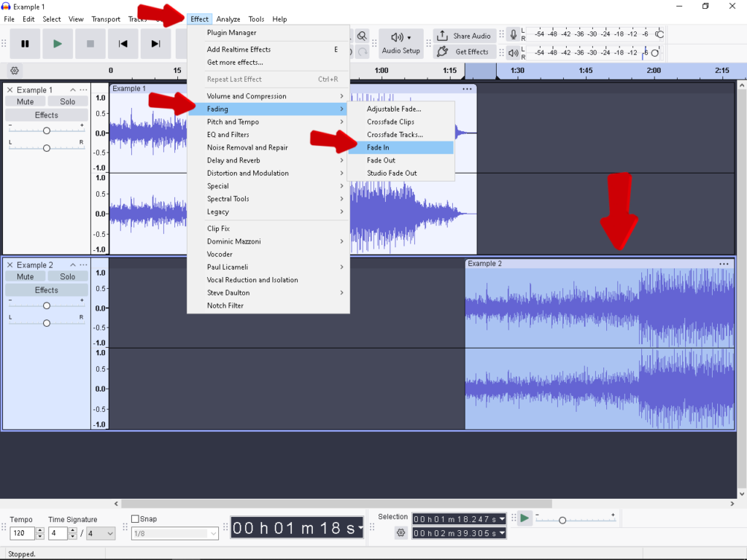Open the Analyze menu

pos(228,19)
